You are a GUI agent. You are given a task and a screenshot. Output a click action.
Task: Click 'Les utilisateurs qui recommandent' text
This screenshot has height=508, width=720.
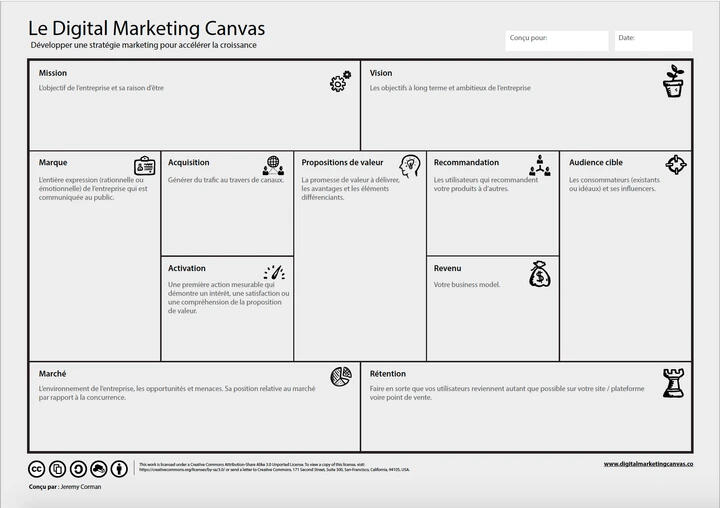[x=485, y=184]
